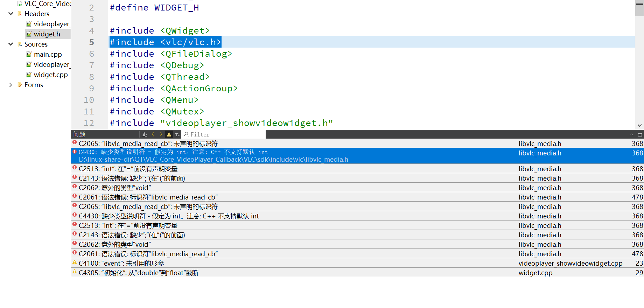Click line number 12 in the gutter

point(89,123)
